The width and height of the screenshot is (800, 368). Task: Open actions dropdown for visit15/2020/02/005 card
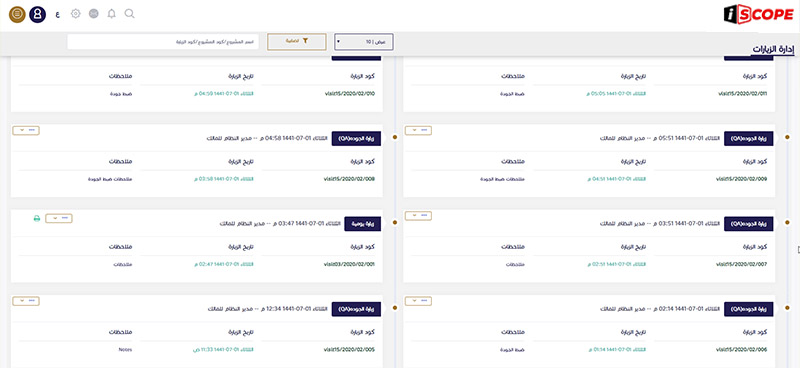point(26,301)
